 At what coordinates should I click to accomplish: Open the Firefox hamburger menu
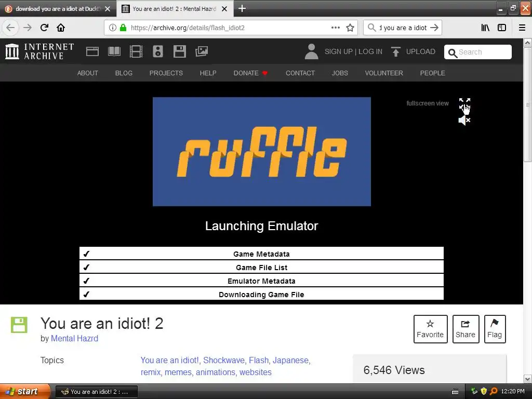pos(522,28)
